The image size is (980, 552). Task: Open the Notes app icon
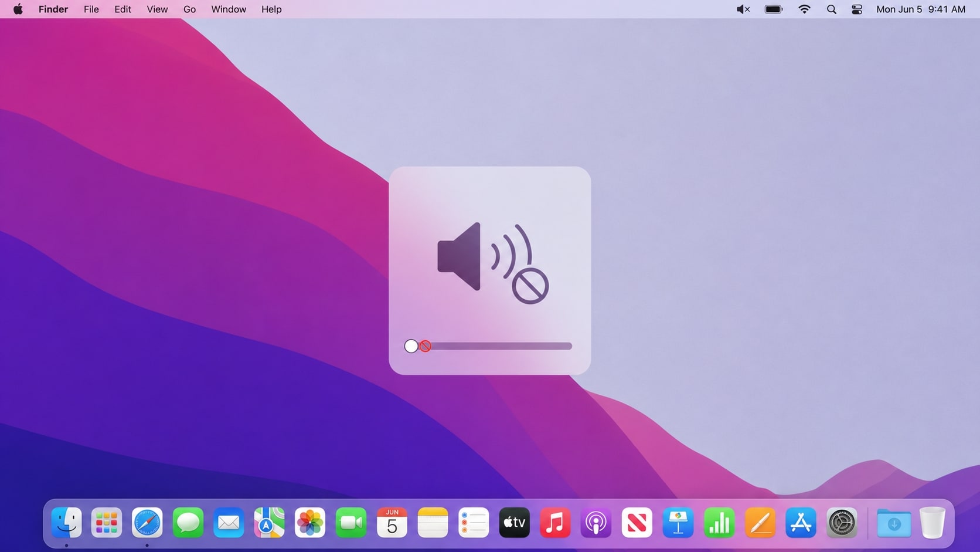[433, 522]
